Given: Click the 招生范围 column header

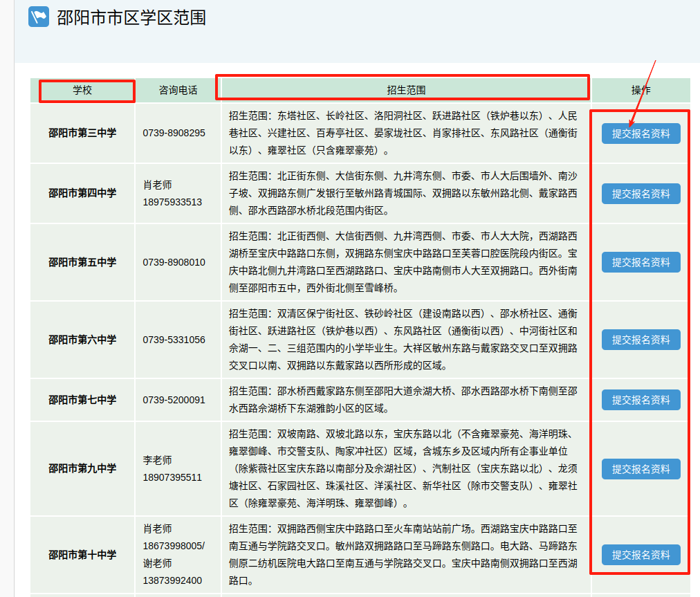Looking at the screenshot, I should tap(406, 90).
